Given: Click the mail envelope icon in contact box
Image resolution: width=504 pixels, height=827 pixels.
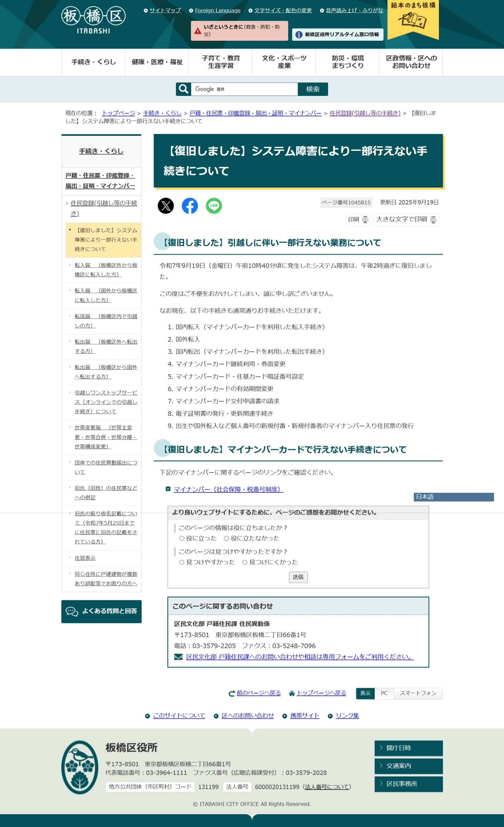Looking at the screenshot, I should 178,657.
